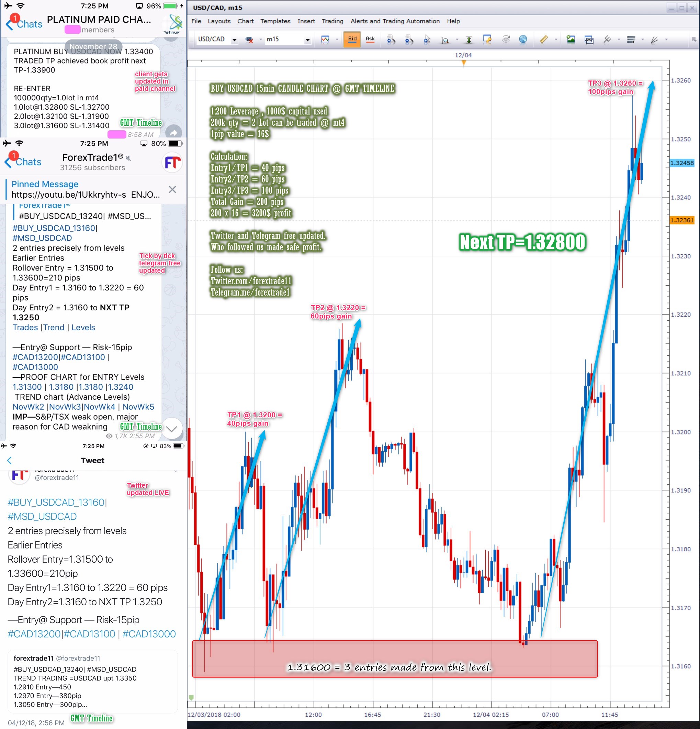The height and width of the screenshot is (729, 700).
Task: Open the Insert menu
Action: tap(306, 21)
